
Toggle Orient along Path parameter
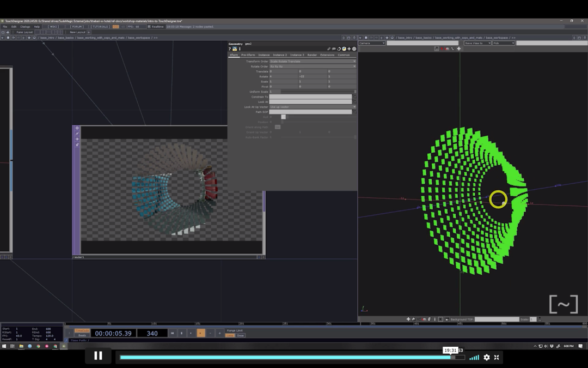pyautogui.click(x=277, y=127)
